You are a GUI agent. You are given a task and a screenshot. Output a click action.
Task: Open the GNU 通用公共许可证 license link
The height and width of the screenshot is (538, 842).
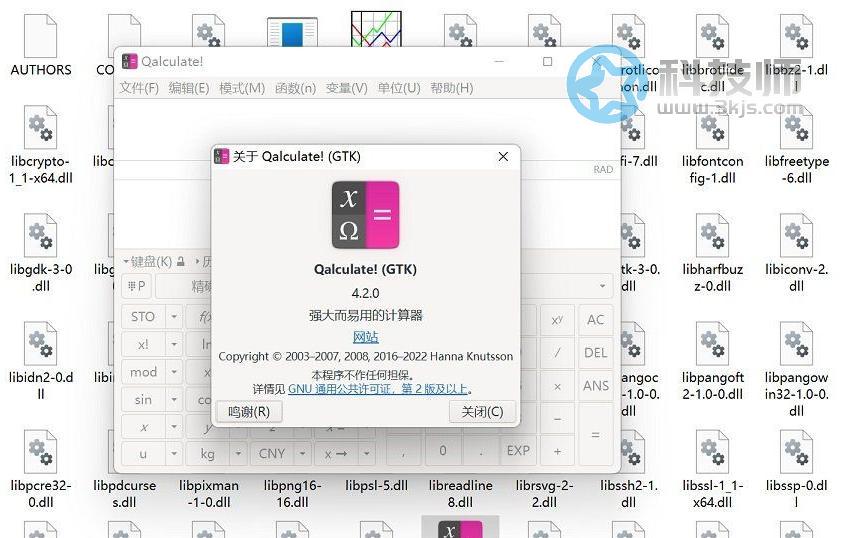pyautogui.click(x=378, y=389)
